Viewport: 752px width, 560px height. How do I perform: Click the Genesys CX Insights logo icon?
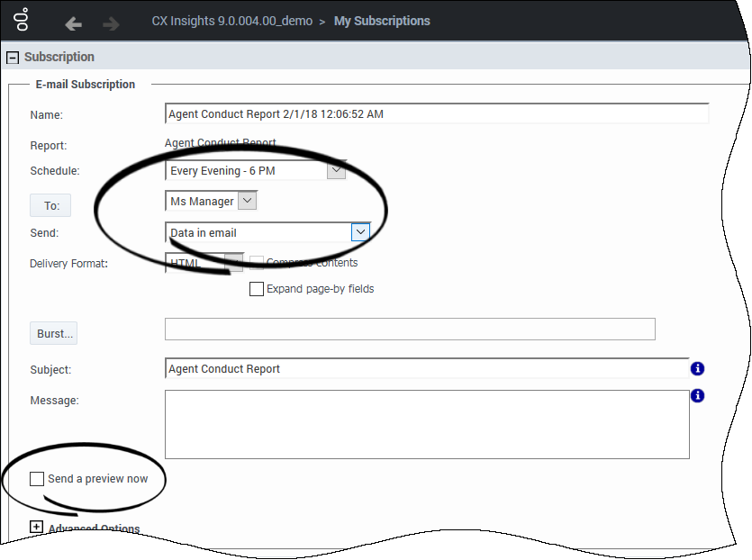pyautogui.click(x=20, y=20)
